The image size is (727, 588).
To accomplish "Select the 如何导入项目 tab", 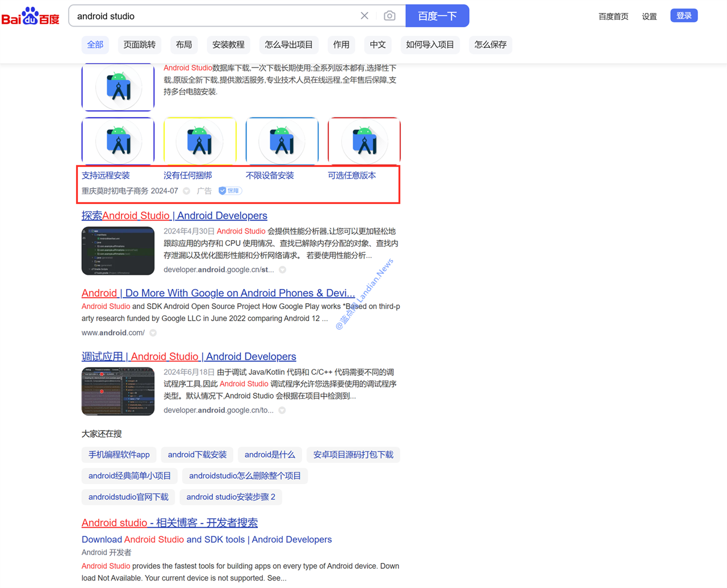I will (x=430, y=44).
